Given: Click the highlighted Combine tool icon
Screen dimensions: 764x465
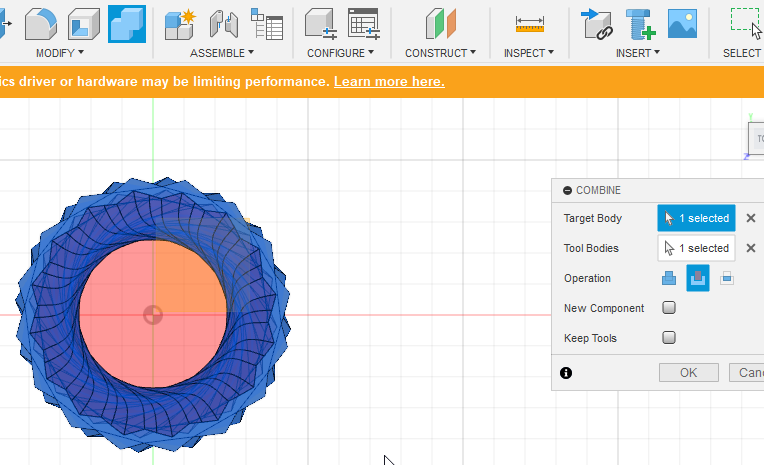Looking at the screenshot, I should coord(126,23).
